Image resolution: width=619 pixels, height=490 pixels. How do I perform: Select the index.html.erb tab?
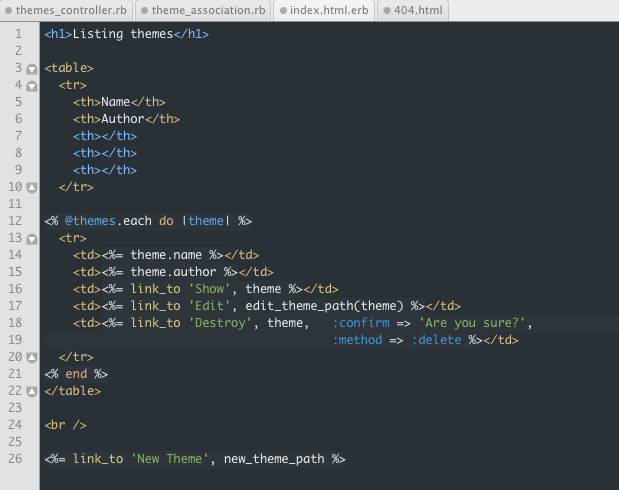point(324,10)
